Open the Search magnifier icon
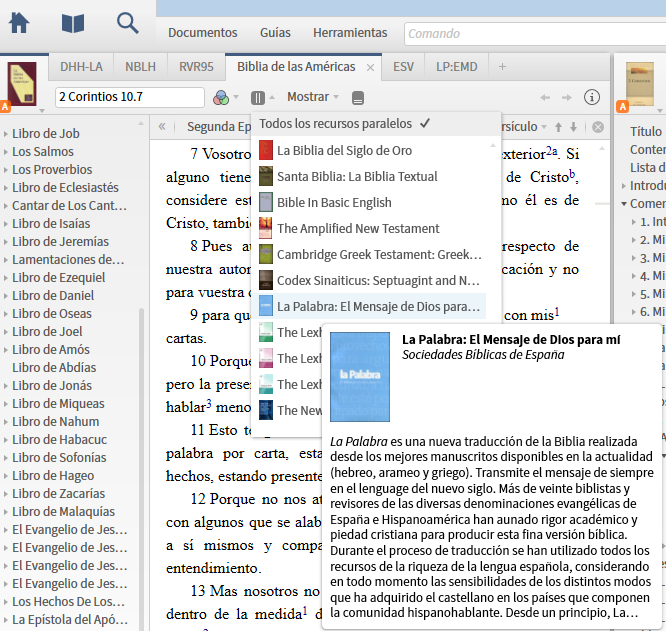The image size is (666, 631). [127, 23]
